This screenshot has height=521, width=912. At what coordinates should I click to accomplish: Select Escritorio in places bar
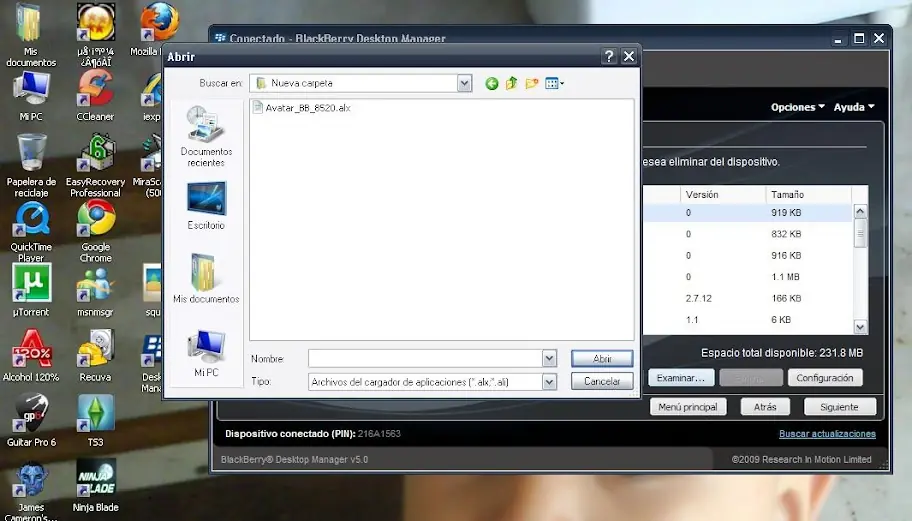pyautogui.click(x=206, y=206)
